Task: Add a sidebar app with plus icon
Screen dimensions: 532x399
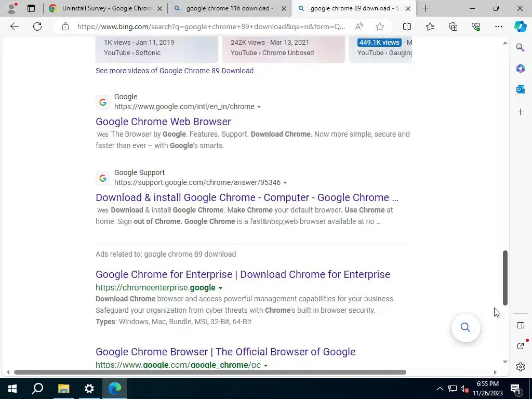Action: 520,112
